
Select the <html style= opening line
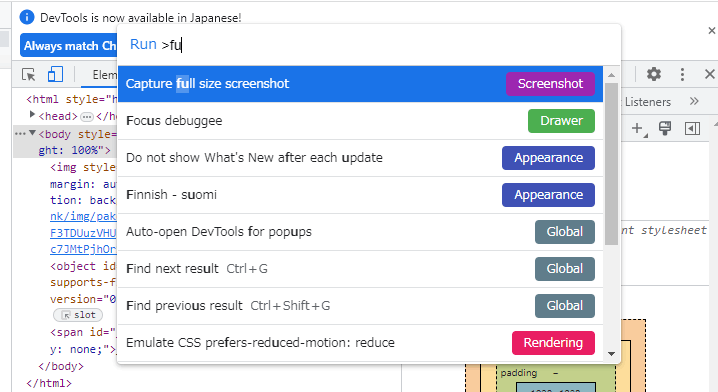pos(71,99)
